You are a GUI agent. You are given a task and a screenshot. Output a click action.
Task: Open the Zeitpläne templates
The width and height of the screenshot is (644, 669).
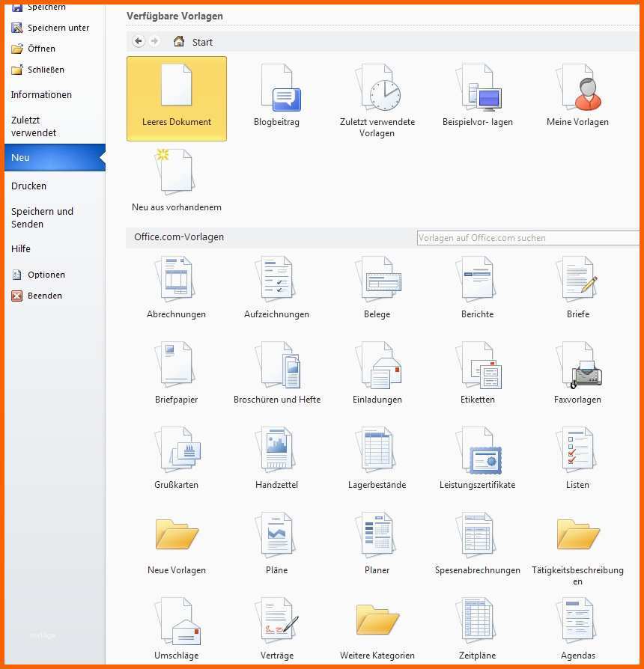pos(478,629)
